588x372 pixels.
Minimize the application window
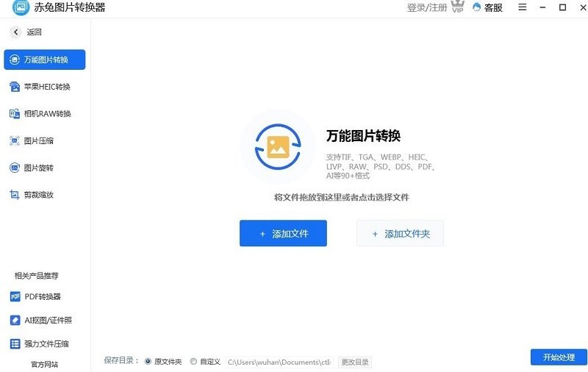pos(542,7)
